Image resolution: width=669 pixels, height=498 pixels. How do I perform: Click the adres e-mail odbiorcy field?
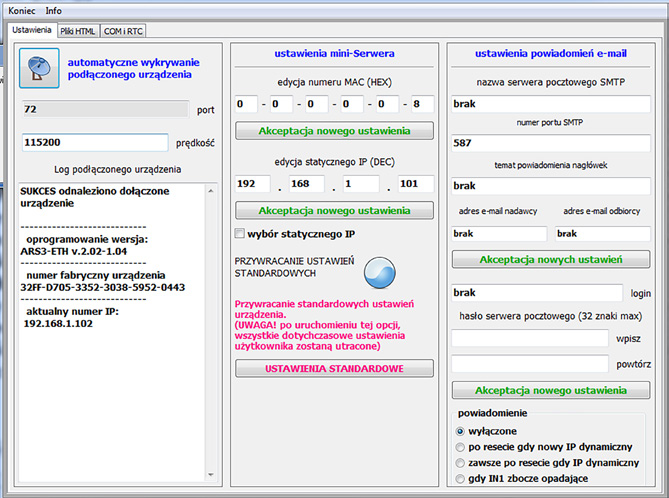click(603, 234)
